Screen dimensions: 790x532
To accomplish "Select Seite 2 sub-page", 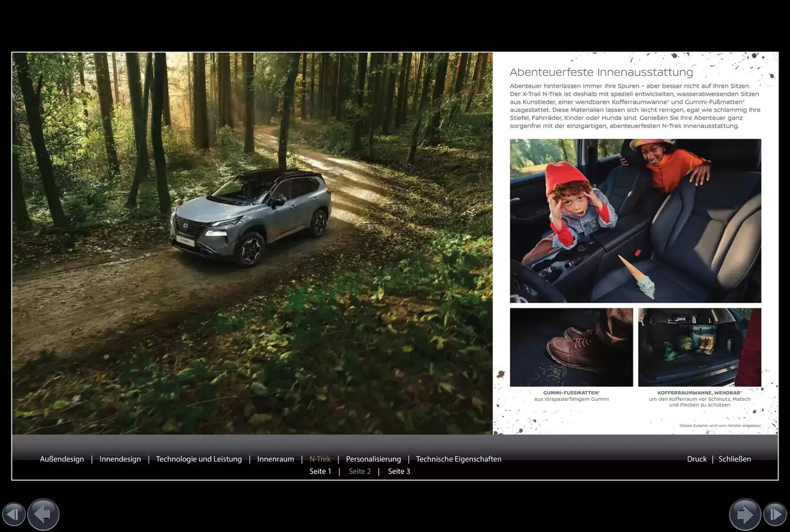I will (360, 471).
